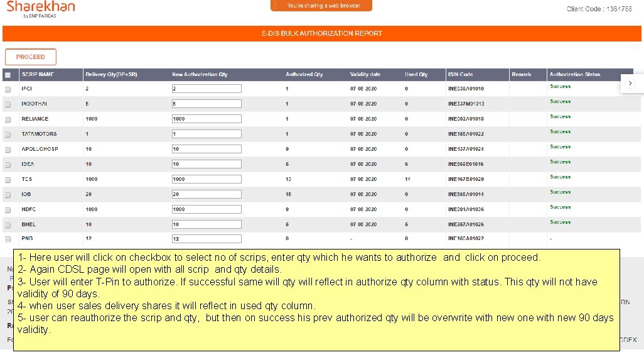Click the ISIN Code column header
The image size is (644, 362).
[461, 74]
